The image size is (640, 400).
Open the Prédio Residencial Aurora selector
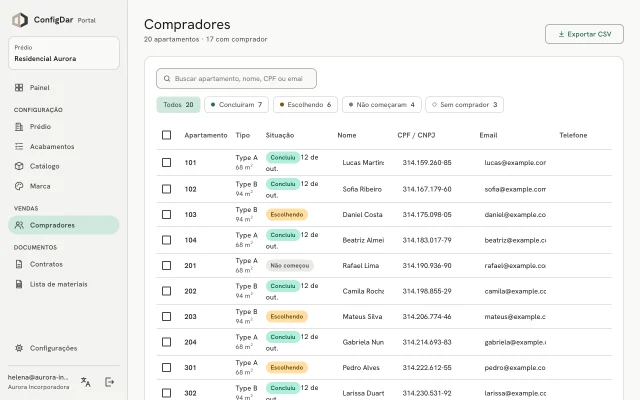pos(64,53)
